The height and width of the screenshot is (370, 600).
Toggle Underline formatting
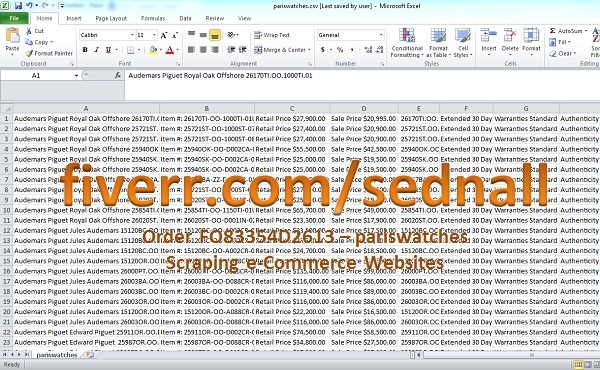pyautogui.click(x=108, y=50)
